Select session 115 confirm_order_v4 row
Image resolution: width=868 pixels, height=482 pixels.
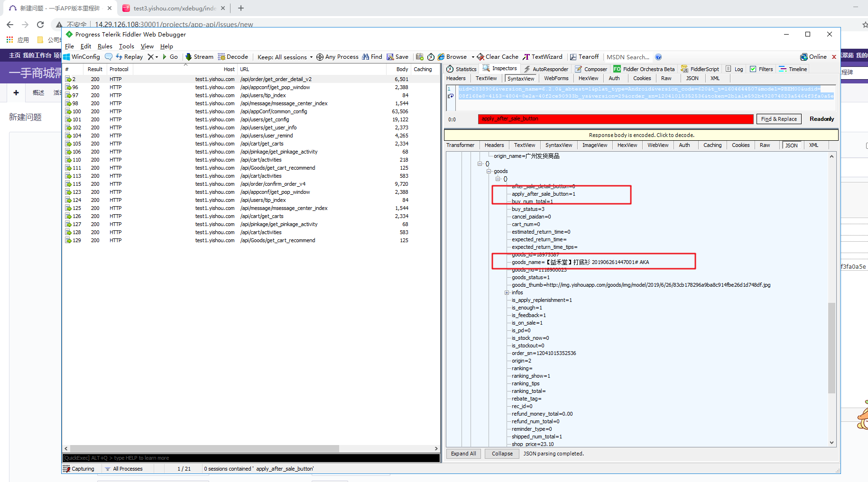coord(252,184)
